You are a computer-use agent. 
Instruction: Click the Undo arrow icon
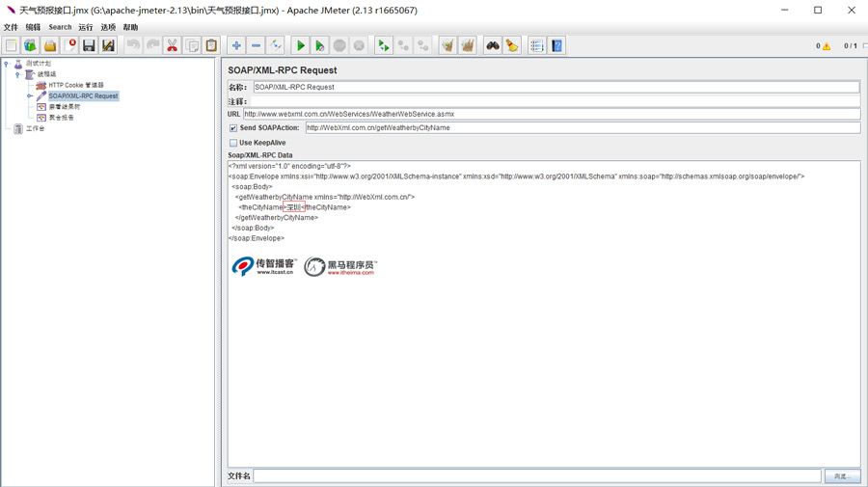(133, 46)
